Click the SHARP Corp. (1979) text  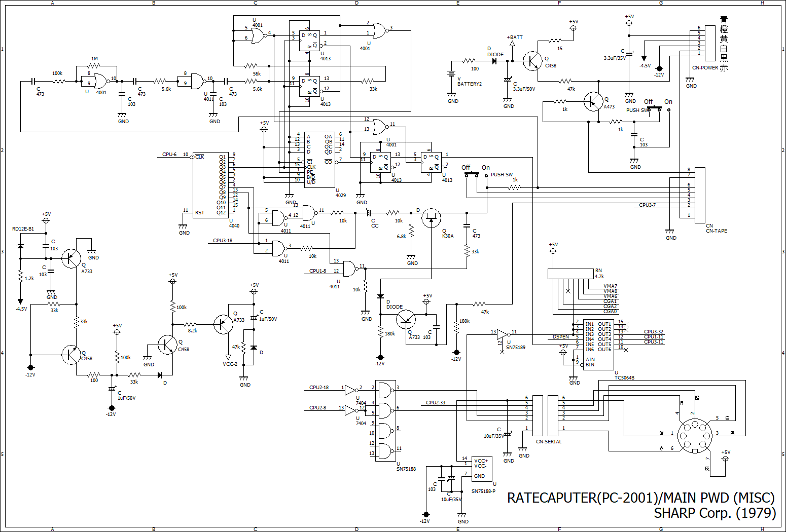(715, 513)
